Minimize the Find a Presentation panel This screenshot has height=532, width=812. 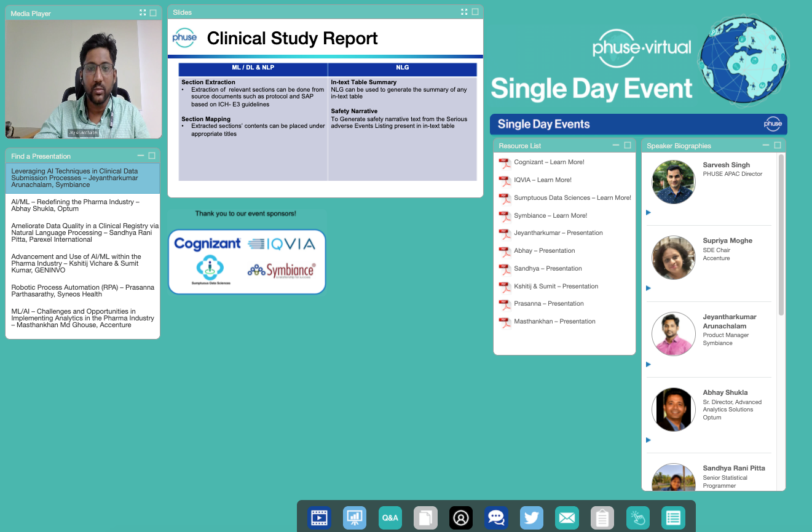[141, 156]
